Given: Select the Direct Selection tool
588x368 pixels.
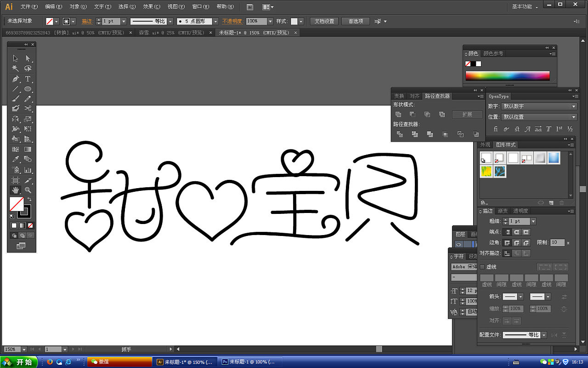Looking at the screenshot, I should [x=28, y=58].
